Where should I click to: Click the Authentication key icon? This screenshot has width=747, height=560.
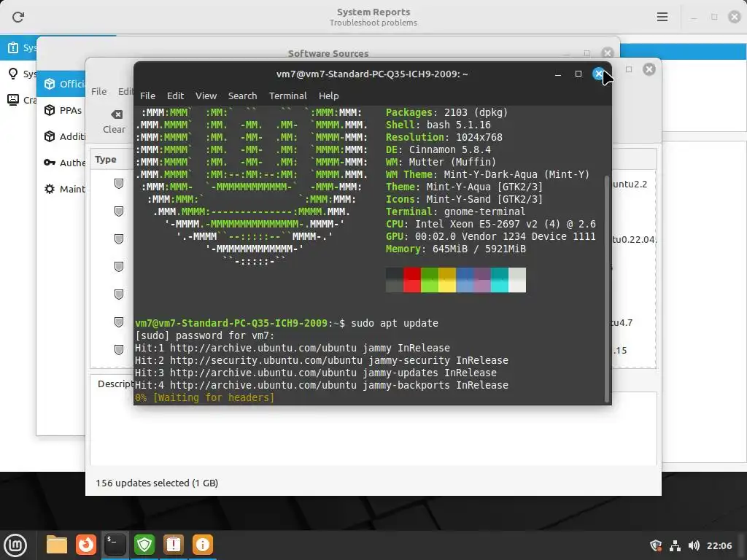[50, 163]
